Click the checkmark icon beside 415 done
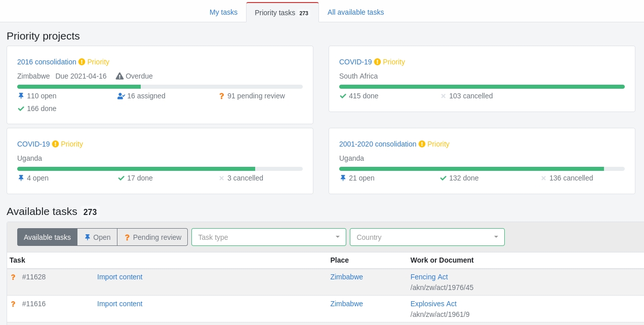Image resolution: width=644 pixels, height=325 pixels. [x=343, y=96]
